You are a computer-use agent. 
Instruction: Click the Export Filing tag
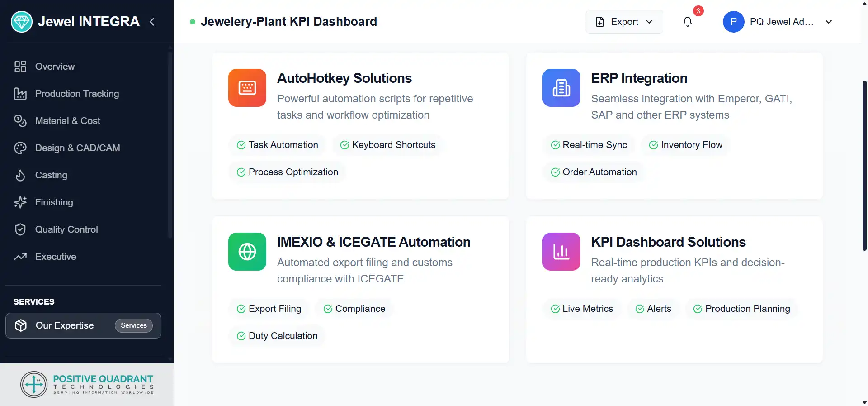click(x=269, y=309)
